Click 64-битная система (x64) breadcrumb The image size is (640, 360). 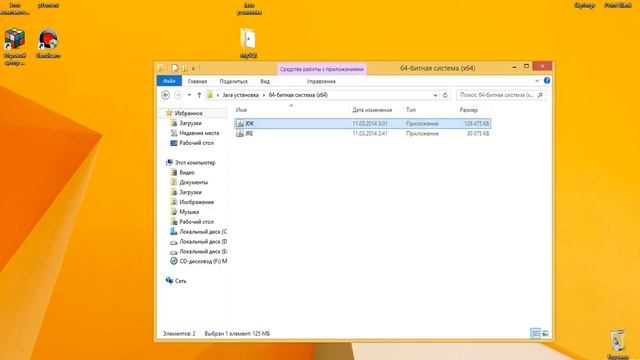[x=298, y=95]
